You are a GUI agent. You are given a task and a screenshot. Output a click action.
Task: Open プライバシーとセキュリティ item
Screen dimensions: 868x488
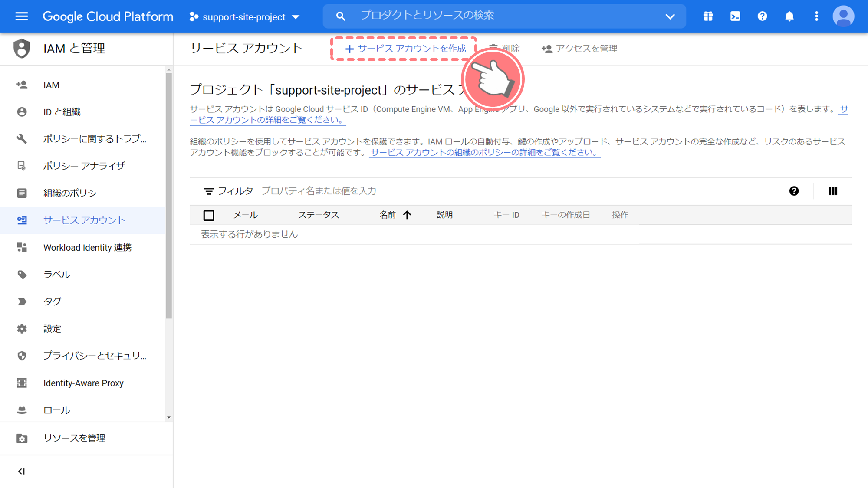pyautogui.click(x=82, y=356)
